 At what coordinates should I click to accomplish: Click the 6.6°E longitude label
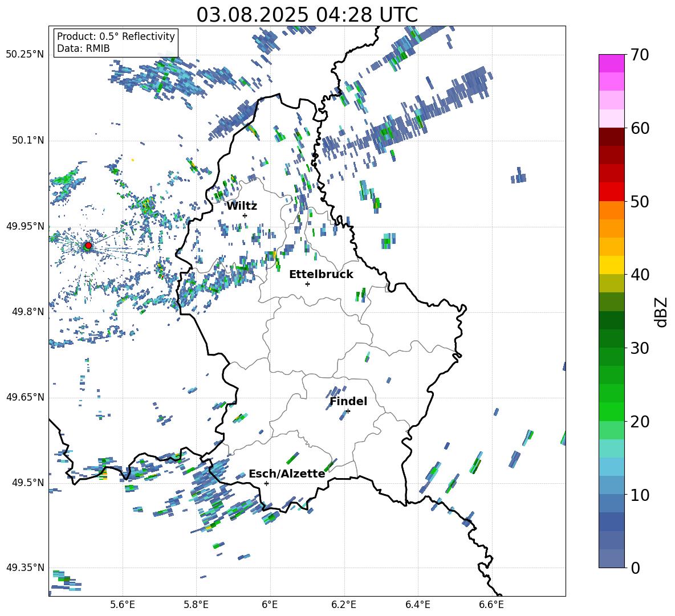click(491, 605)
